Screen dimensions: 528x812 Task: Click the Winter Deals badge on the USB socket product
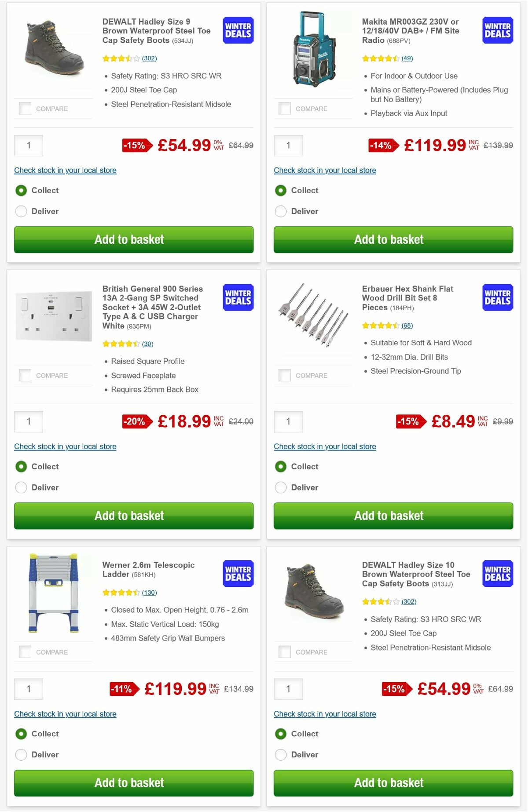click(x=237, y=297)
